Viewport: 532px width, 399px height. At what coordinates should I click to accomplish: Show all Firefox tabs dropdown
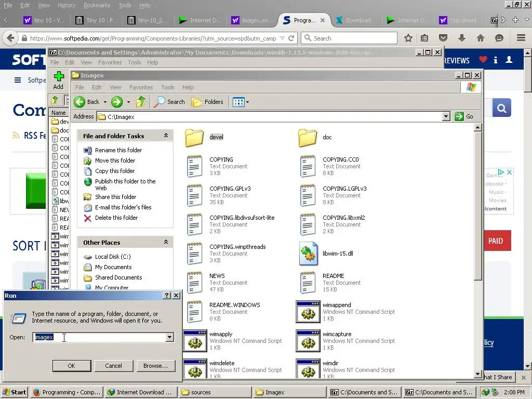click(527, 20)
